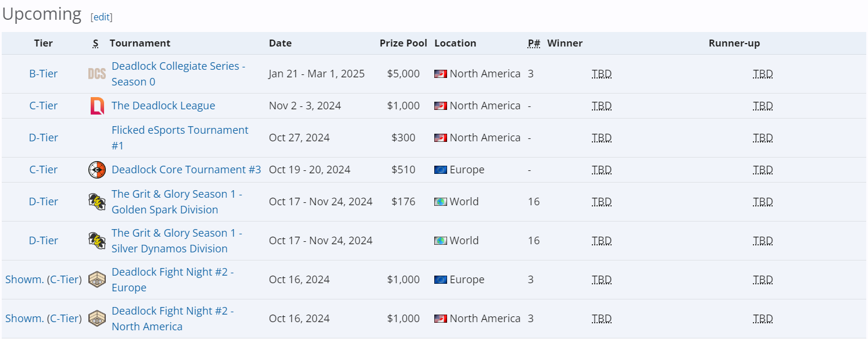Select the B-Tier link in first row

[44, 74]
